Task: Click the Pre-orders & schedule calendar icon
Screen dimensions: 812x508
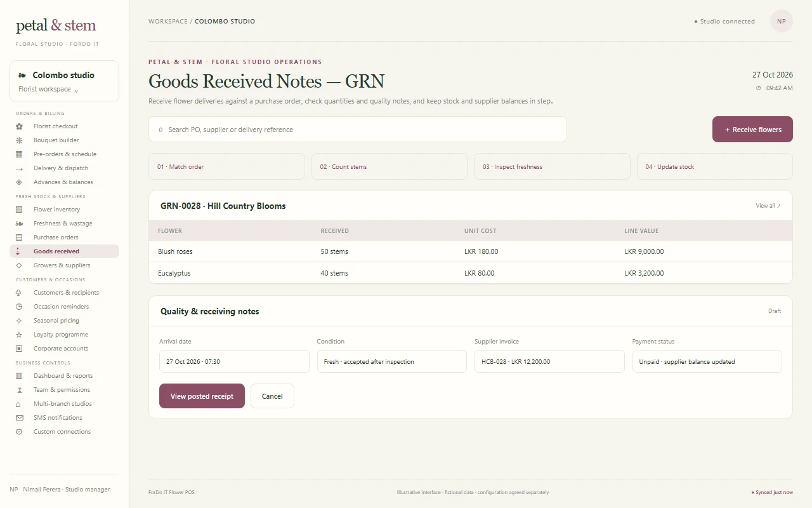Action: click(19, 154)
